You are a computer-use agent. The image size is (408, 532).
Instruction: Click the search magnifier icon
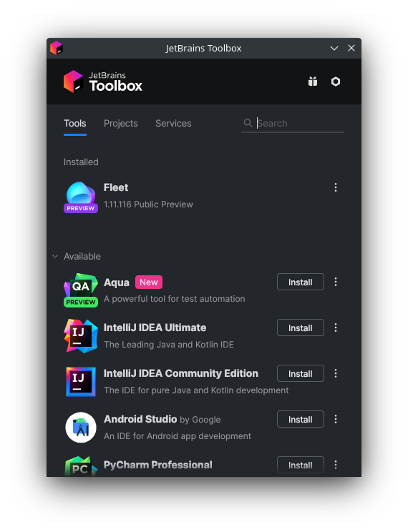[248, 123]
